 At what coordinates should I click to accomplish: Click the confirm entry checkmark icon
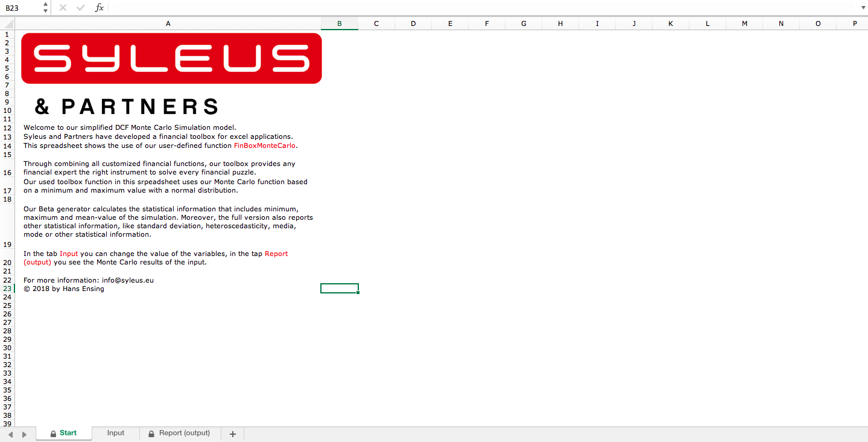click(x=81, y=8)
